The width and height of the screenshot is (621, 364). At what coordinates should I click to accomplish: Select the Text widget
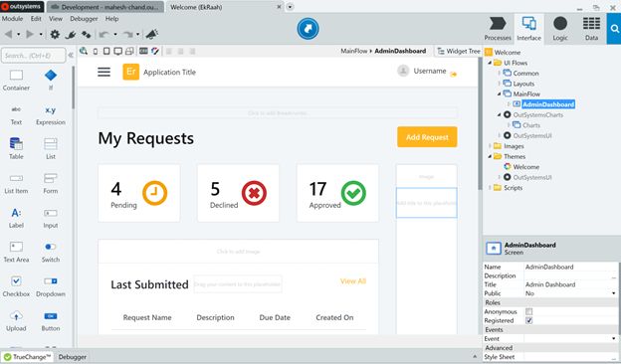tap(16, 115)
